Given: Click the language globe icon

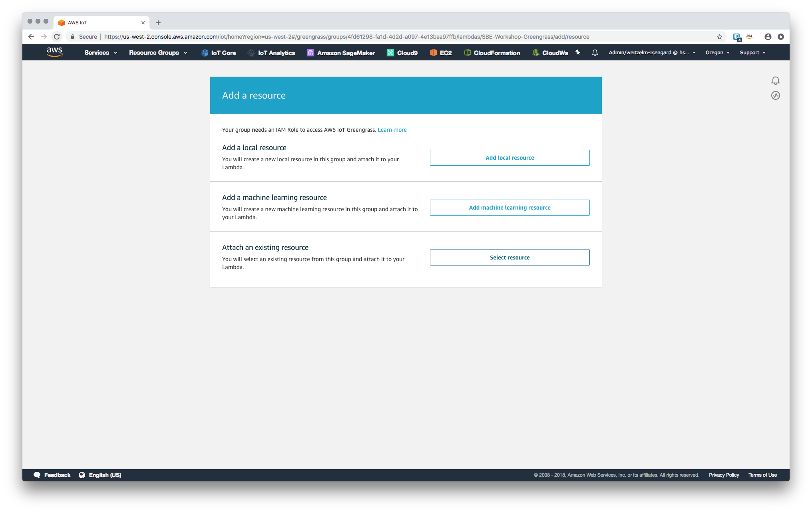Looking at the screenshot, I should 82,475.
